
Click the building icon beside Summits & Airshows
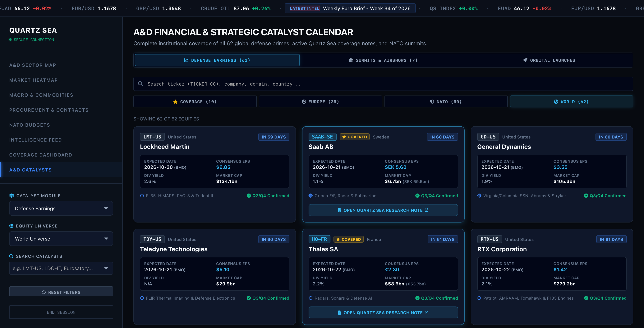(x=351, y=60)
